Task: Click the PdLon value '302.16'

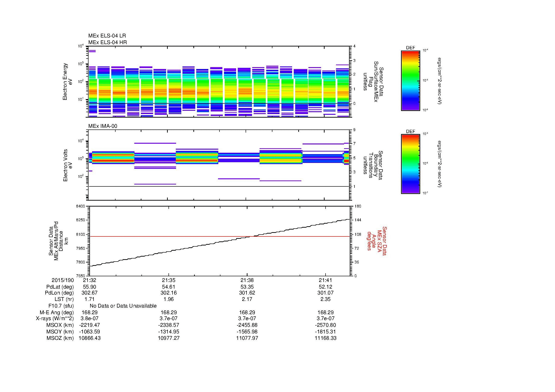Action: click(x=168, y=293)
